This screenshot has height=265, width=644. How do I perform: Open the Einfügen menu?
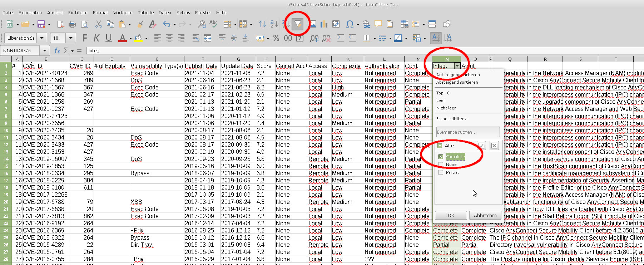[78, 13]
